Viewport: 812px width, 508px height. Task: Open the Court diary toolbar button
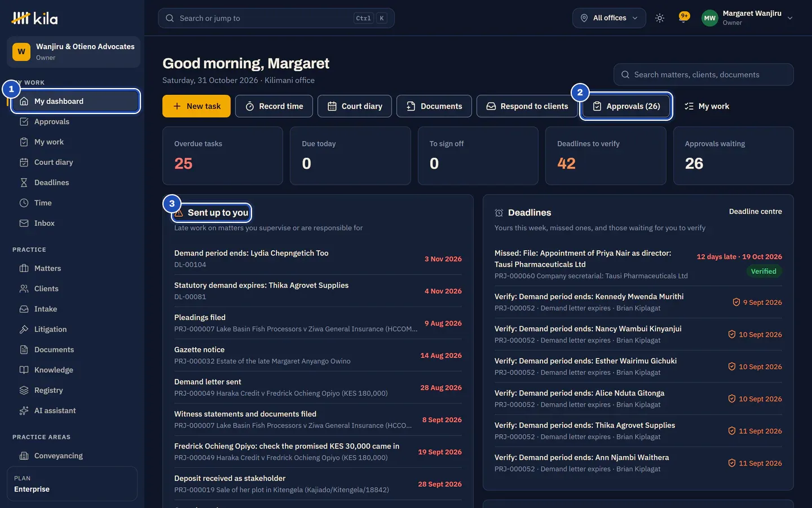355,106
